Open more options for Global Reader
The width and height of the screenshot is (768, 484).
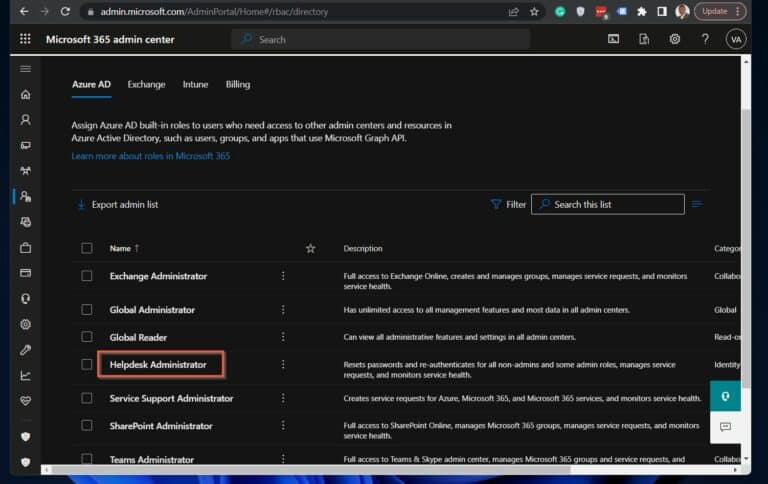pyautogui.click(x=283, y=337)
